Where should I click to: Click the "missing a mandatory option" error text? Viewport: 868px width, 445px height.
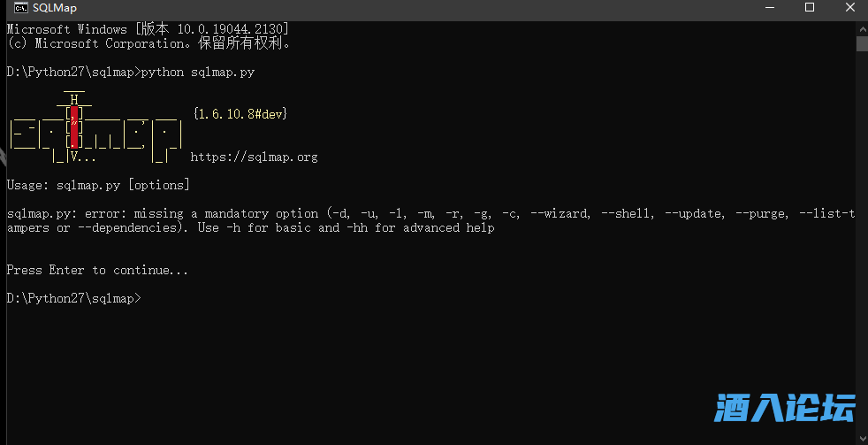tap(225, 214)
